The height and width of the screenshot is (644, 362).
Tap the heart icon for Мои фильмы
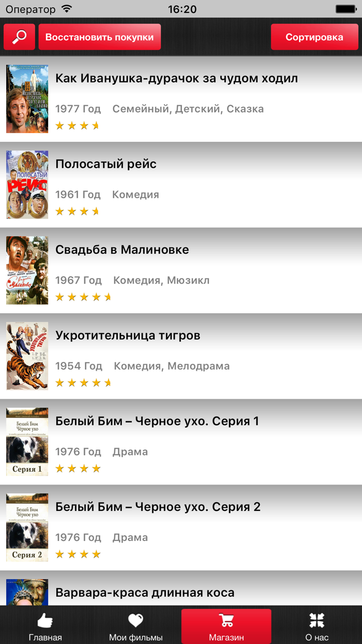[x=135, y=620]
